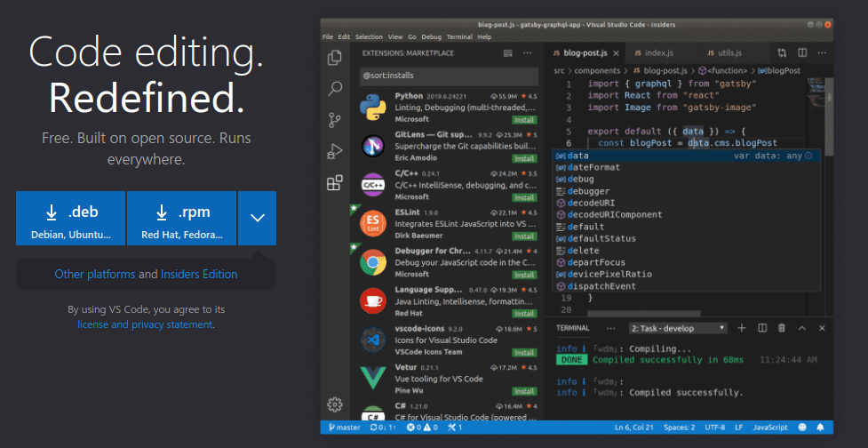Click the @sort:installs search field

[449, 76]
